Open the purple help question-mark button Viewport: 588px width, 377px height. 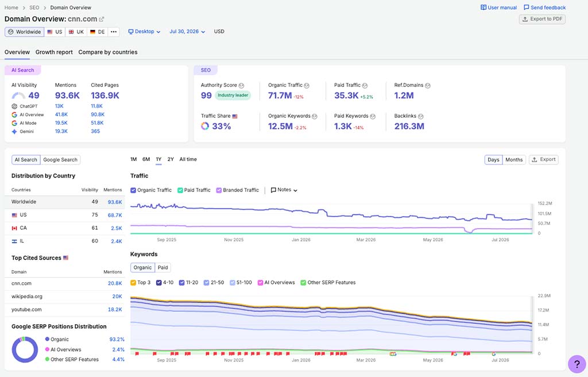577,364
